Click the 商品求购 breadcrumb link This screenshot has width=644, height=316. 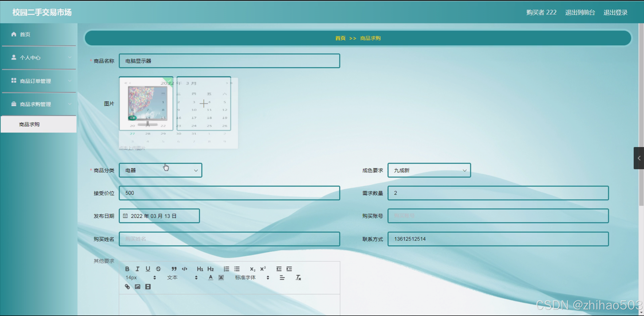click(x=370, y=38)
